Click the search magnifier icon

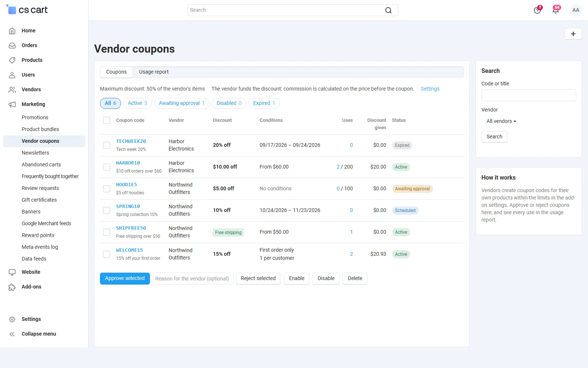tap(388, 10)
